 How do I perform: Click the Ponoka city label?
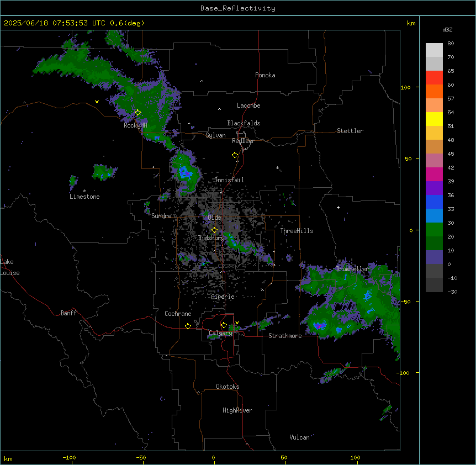coord(265,75)
